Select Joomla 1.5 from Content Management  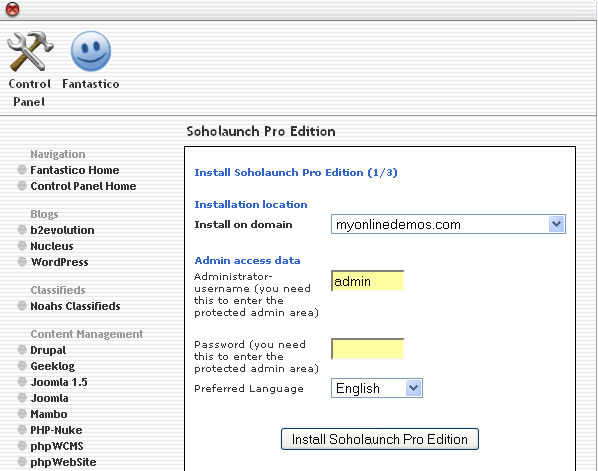click(x=59, y=382)
